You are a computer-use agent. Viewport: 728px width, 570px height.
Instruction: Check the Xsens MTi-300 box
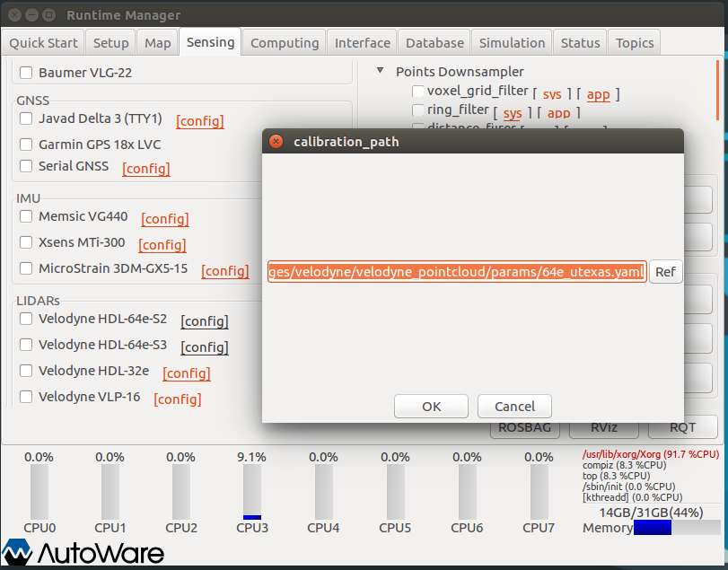point(26,242)
